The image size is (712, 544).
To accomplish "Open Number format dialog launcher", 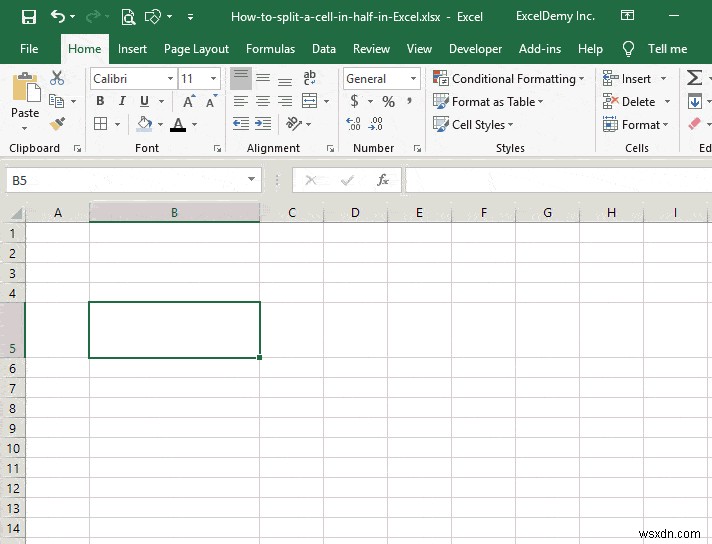I will 417,148.
